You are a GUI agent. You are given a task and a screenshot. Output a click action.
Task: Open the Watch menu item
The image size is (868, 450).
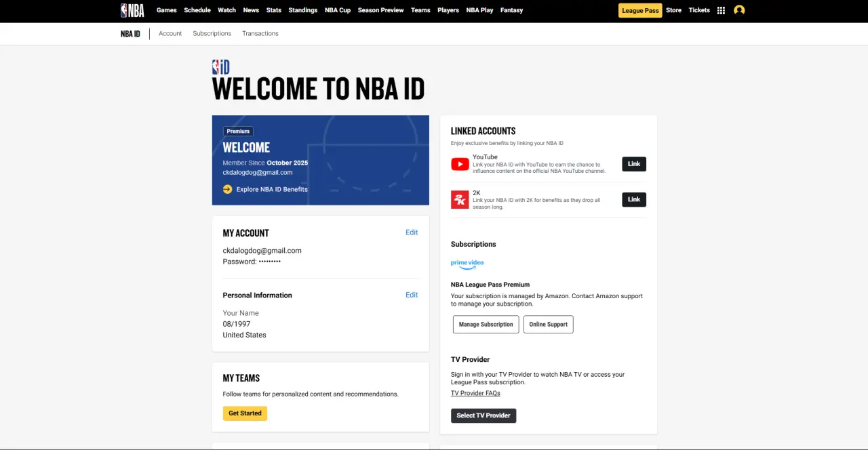(x=227, y=10)
